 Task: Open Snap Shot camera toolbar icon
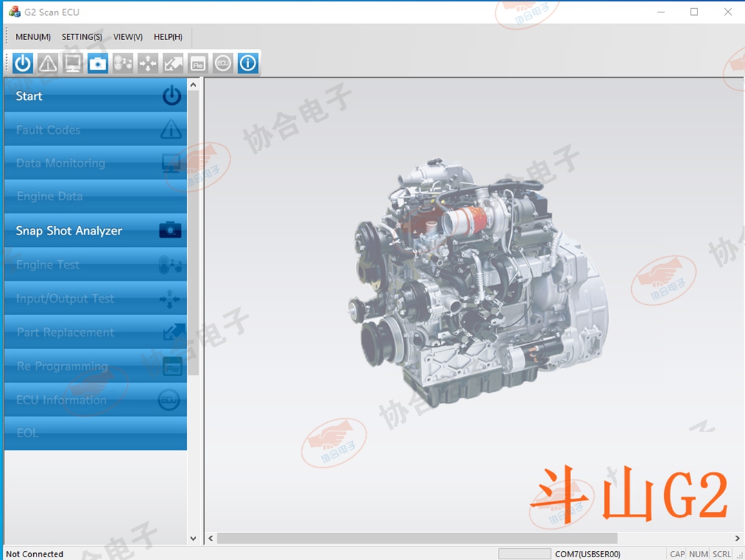98,63
